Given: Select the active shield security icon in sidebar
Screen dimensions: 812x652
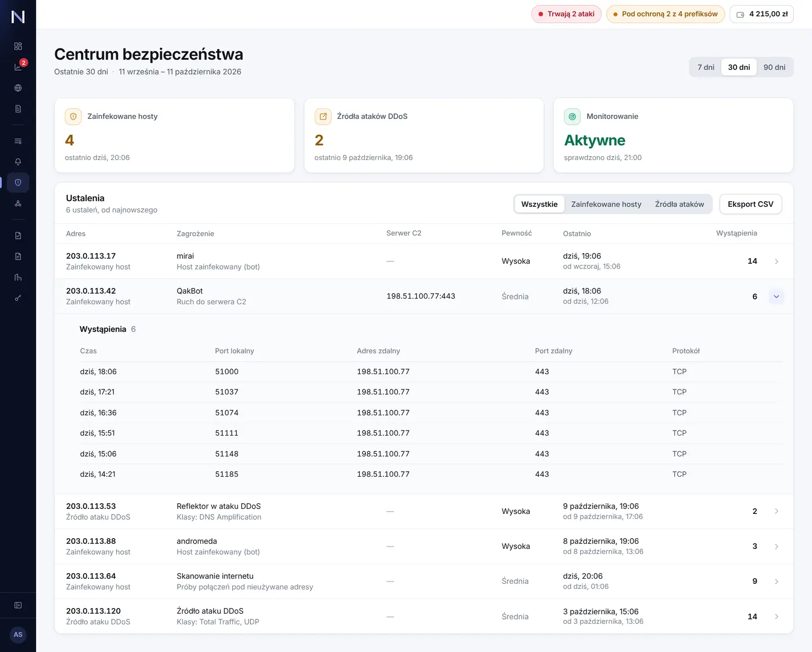Looking at the screenshot, I should coord(18,183).
